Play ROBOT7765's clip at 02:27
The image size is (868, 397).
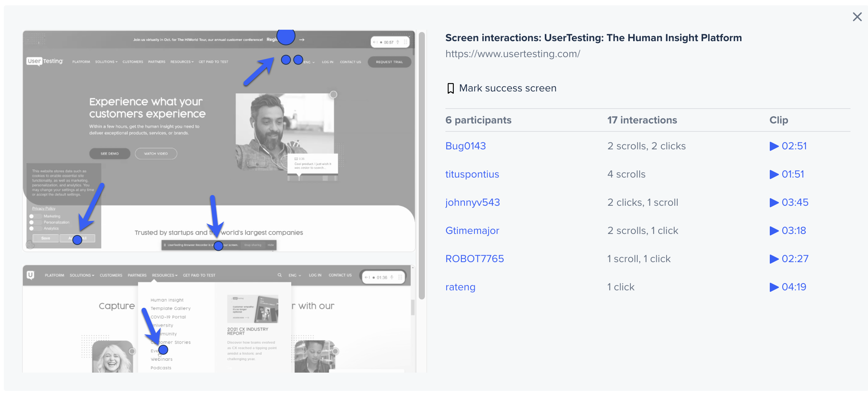click(x=789, y=259)
